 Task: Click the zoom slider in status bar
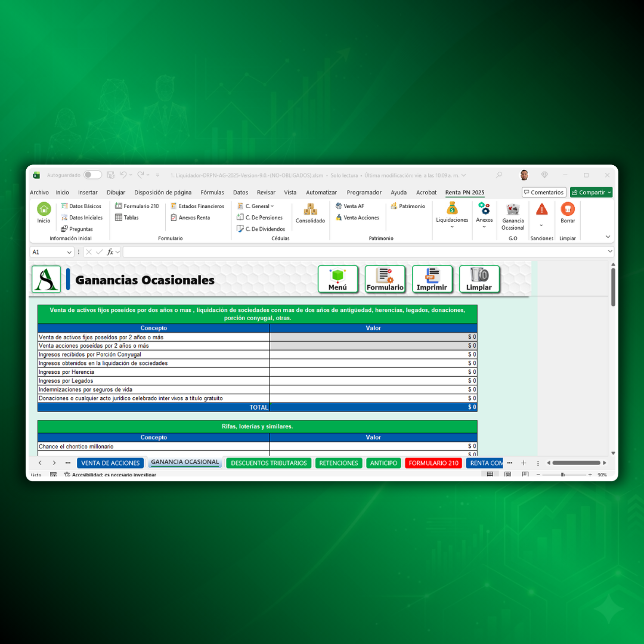coord(562,475)
